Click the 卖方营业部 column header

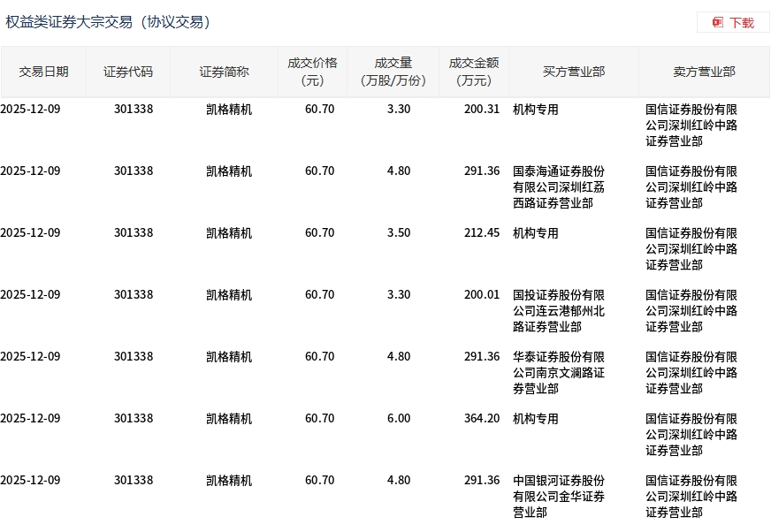704,72
